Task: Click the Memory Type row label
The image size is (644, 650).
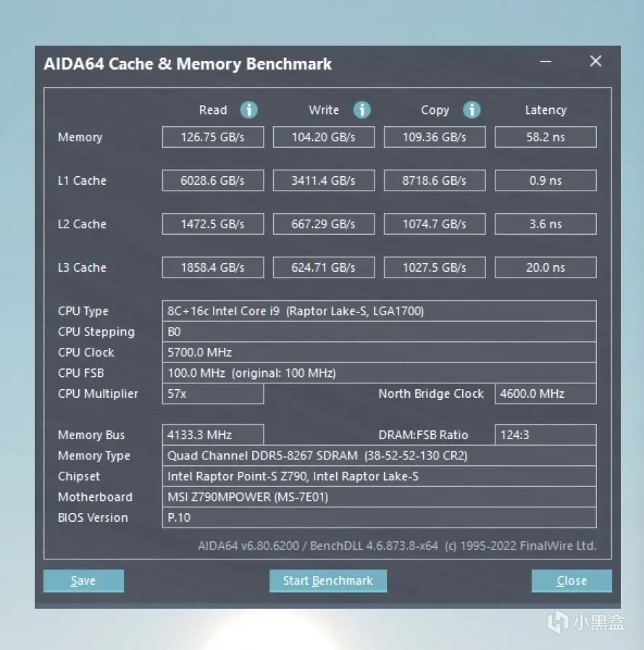Action: tap(94, 456)
